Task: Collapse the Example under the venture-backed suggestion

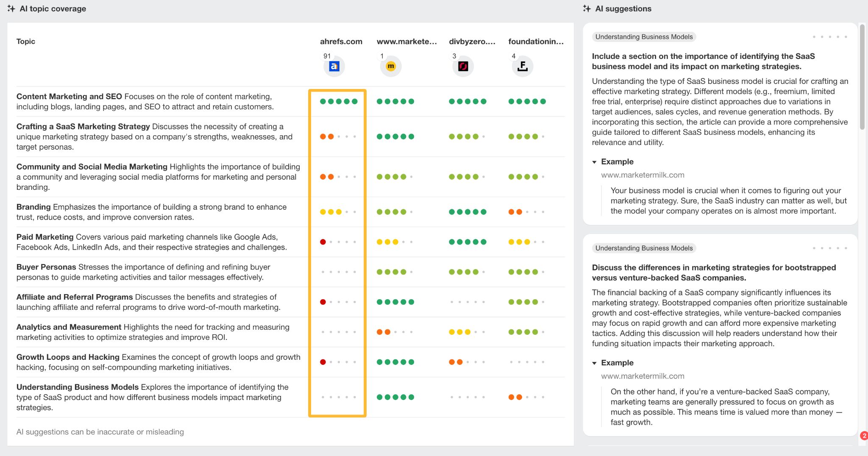Action: point(595,363)
